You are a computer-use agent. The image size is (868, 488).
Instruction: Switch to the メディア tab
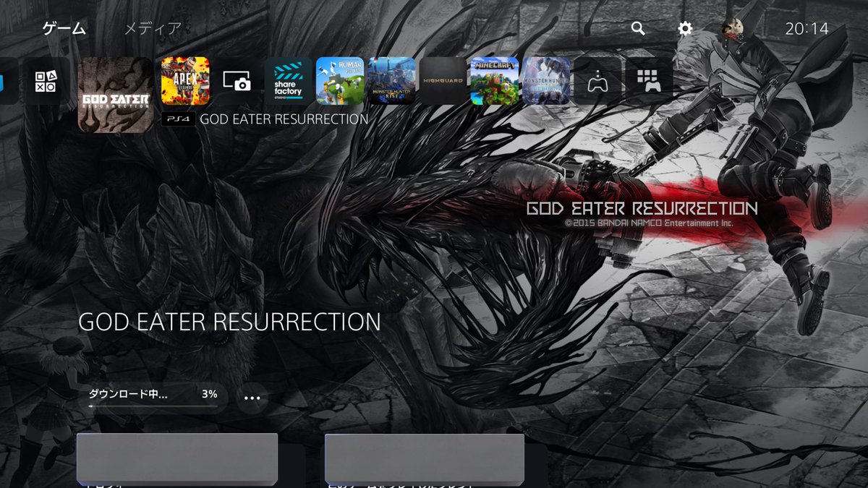click(x=153, y=29)
